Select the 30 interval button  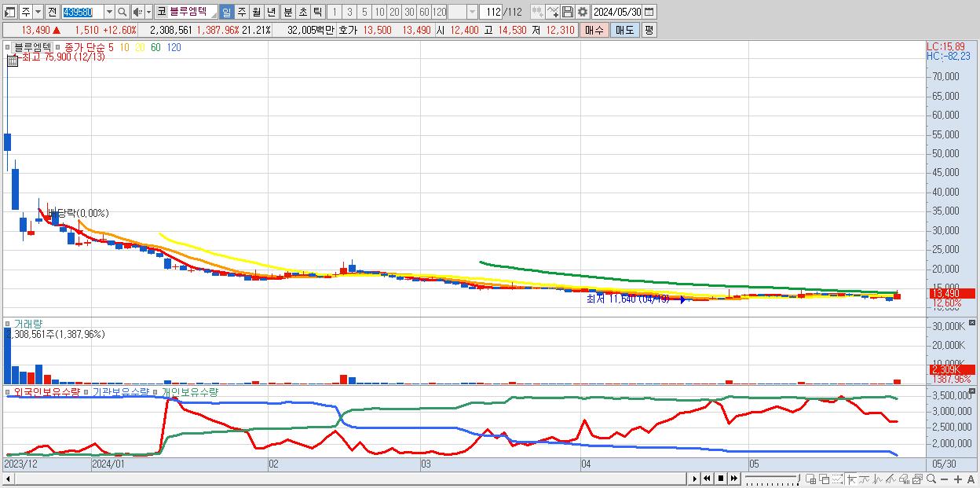[409, 12]
